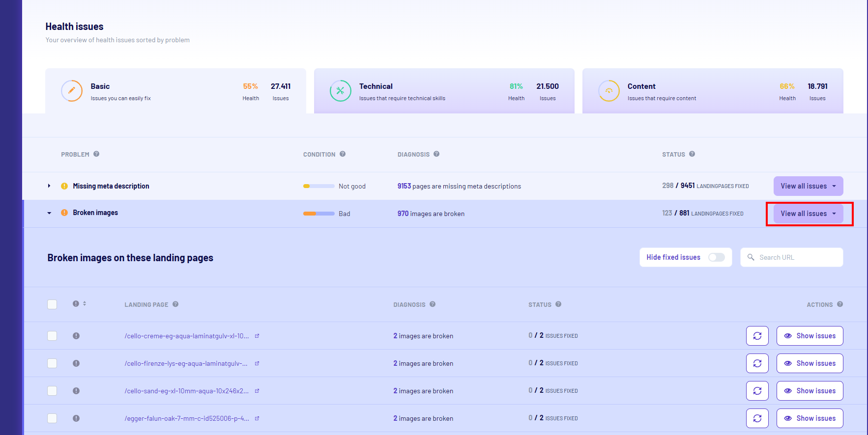Click the refresh icon for egger-falun-oak row
Image resolution: width=868 pixels, height=435 pixels.
(x=757, y=418)
